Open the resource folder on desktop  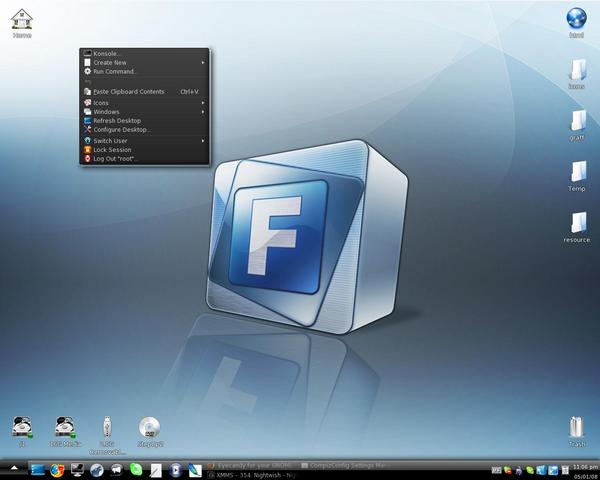pos(577,227)
